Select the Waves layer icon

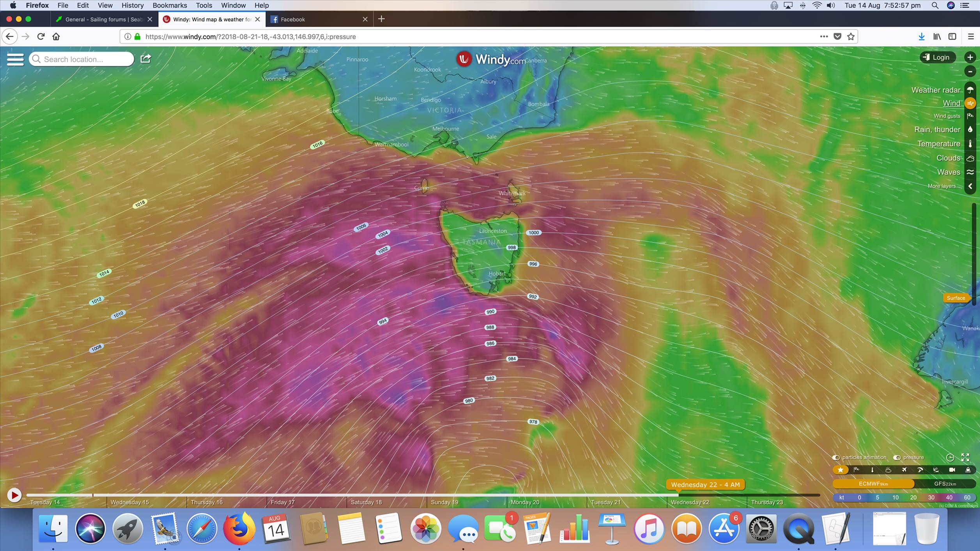click(x=970, y=172)
